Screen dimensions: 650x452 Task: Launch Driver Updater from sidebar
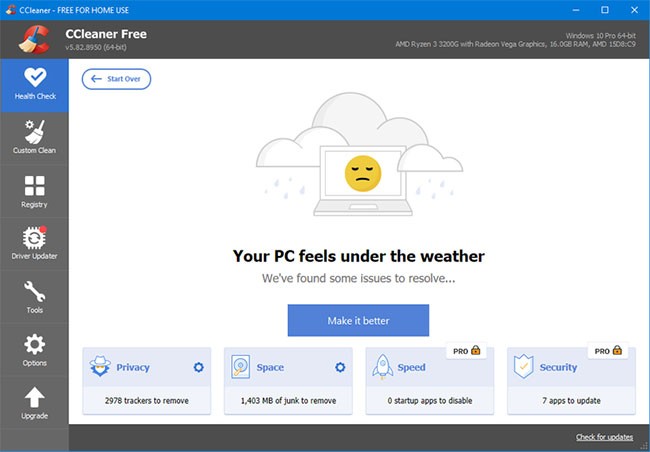point(34,244)
